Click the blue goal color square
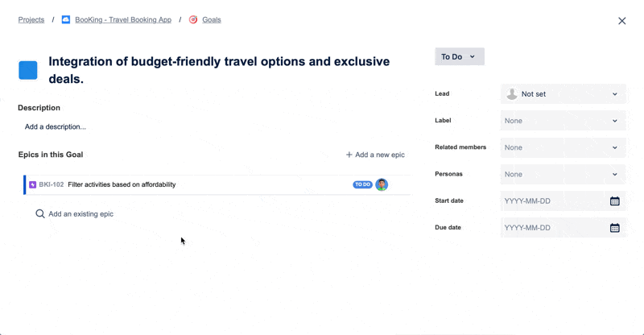The image size is (644, 335). (x=28, y=70)
